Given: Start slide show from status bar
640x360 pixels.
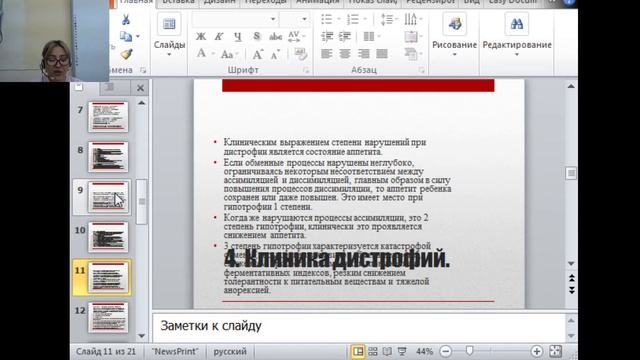Looking at the screenshot, I should 402,351.
